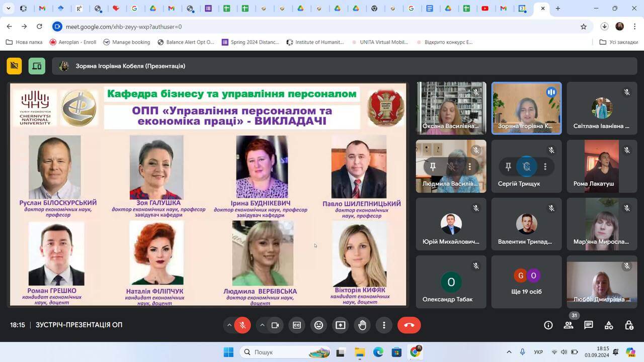Show the participants list with 31 people
644x362 pixels.
click(x=569, y=325)
